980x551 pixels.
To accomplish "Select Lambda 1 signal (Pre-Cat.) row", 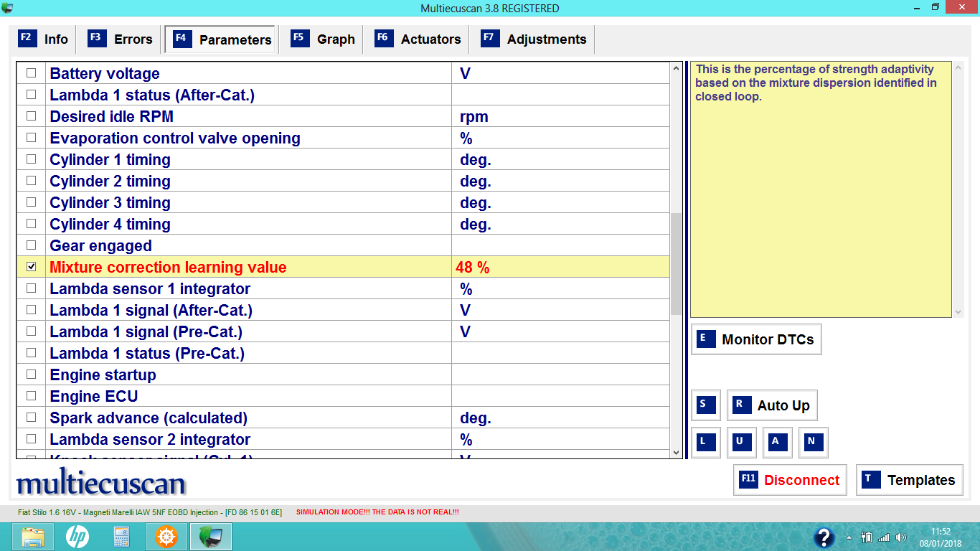I will (343, 331).
